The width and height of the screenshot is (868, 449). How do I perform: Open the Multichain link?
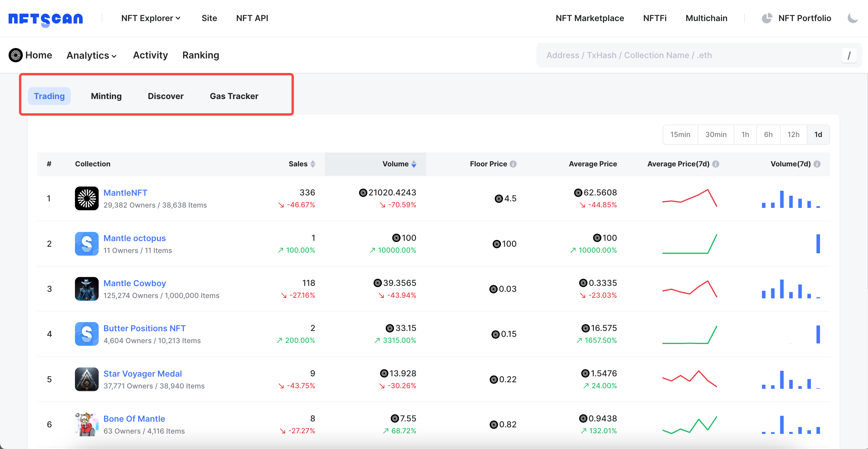(x=706, y=18)
